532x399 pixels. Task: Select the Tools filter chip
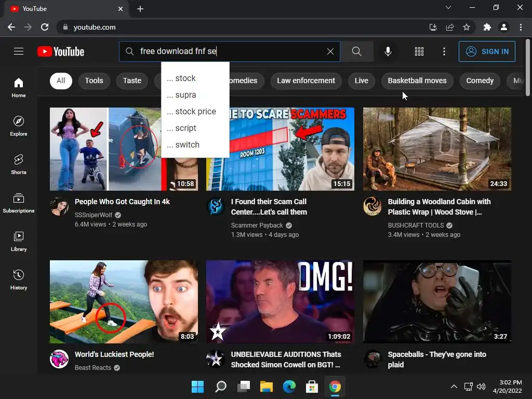[x=94, y=81]
